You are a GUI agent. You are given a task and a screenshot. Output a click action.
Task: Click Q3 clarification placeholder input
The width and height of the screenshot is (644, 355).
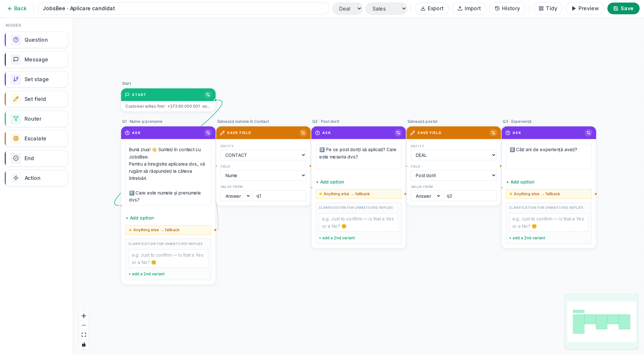[549, 222]
